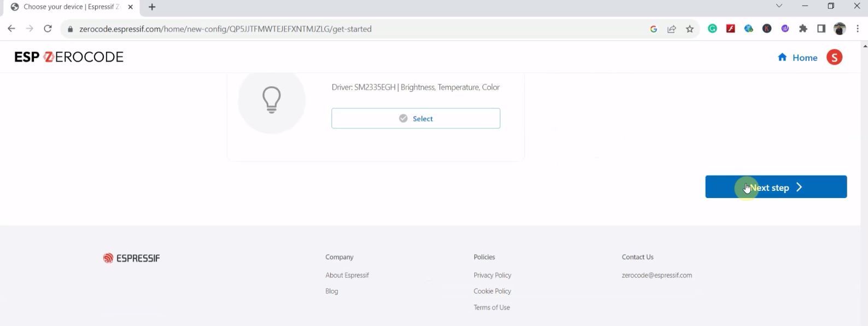Expand the tab search dropdown arrow
This screenshot has width=868, height=326.
pos(779,7)
